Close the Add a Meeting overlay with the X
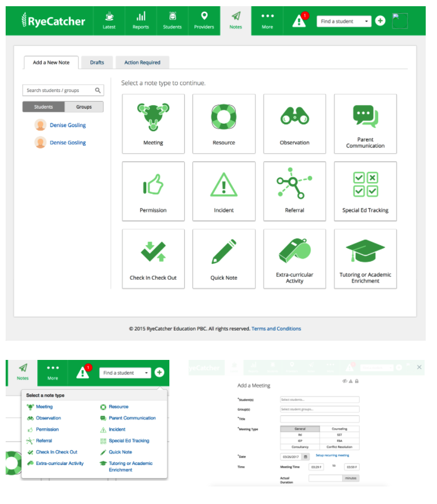The image size is (437, 504). [419, 367]
